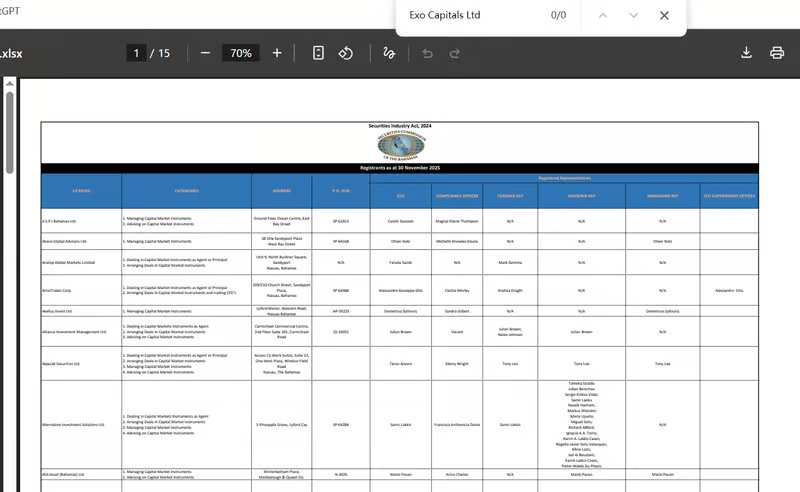Screen dimensions: 800x492
Task: Close the find bar
Action: 664,16
